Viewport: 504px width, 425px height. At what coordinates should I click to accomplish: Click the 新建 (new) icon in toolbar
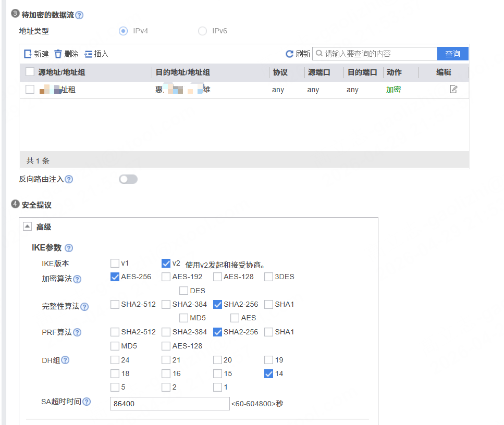(28, 54)
